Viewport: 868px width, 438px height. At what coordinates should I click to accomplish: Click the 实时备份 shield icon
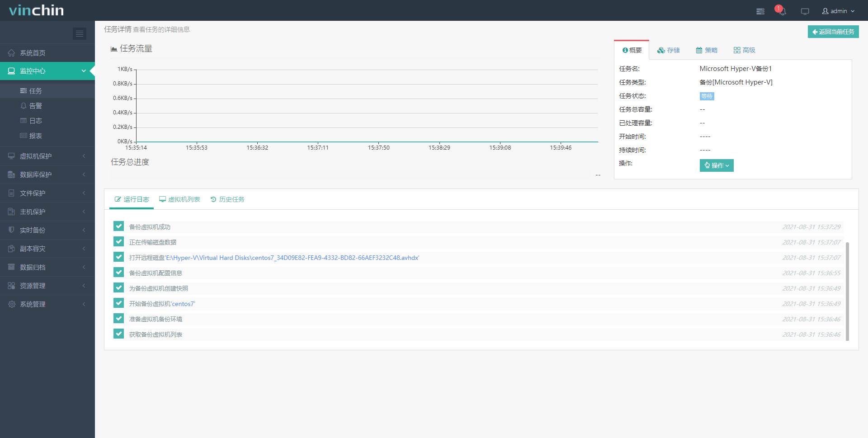pyautogui.click(x=11, y=230)
